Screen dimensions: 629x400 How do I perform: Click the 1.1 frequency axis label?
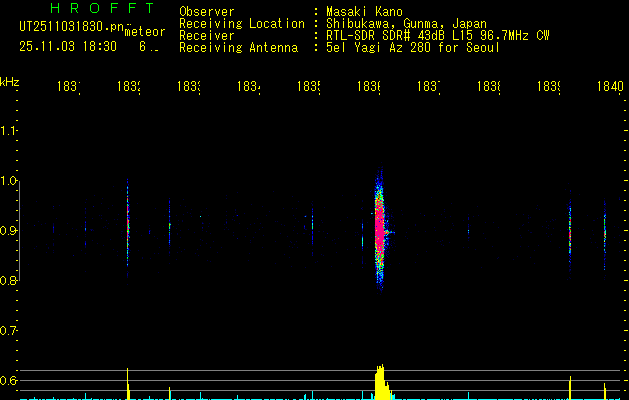click(9, 131)
